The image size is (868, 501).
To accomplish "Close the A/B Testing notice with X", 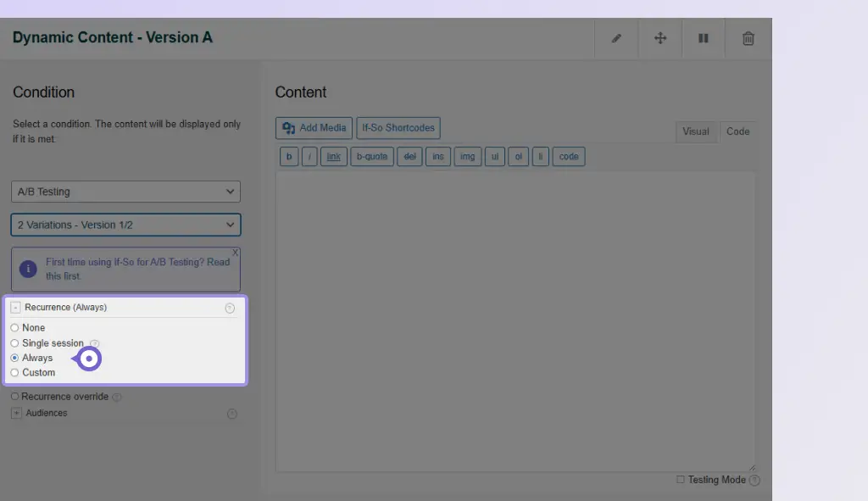I will tap(236, 253).
